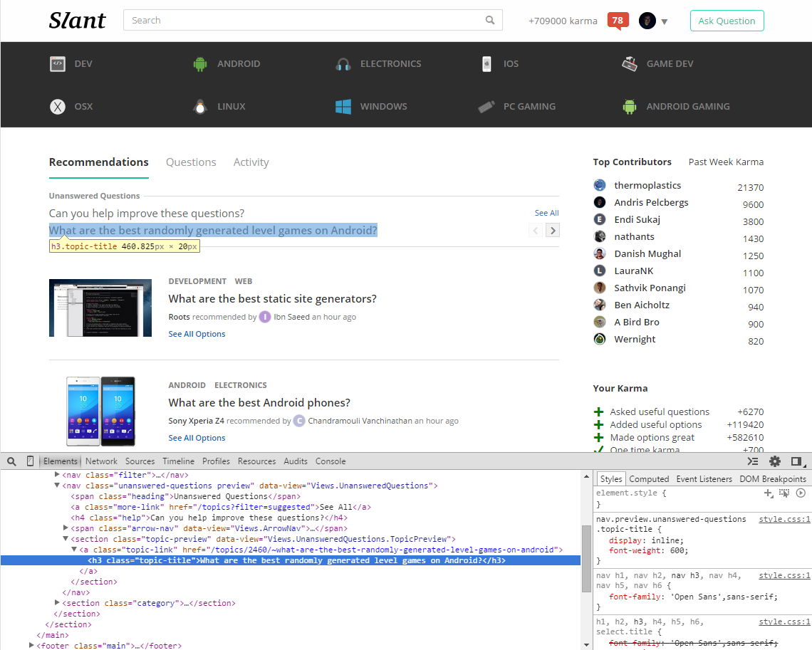
Task: Expand the footer class="main" node
Action: [x=31, y=645]
